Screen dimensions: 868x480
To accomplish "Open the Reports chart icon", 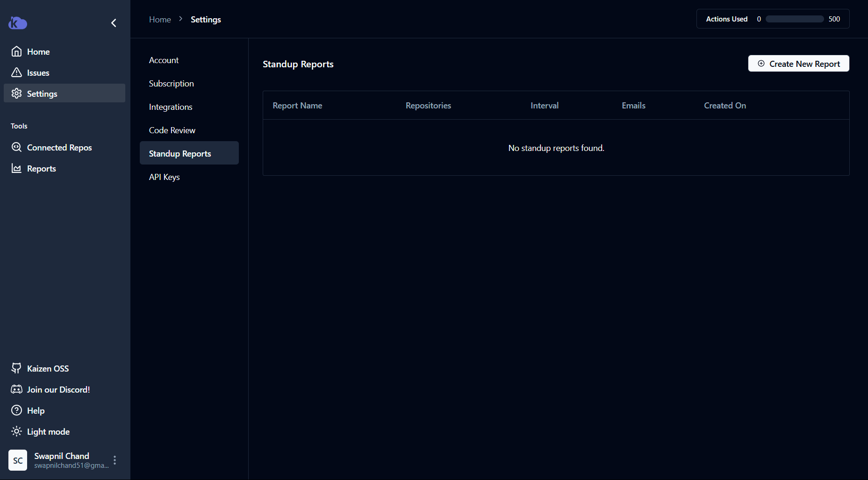I will [16, 168].
